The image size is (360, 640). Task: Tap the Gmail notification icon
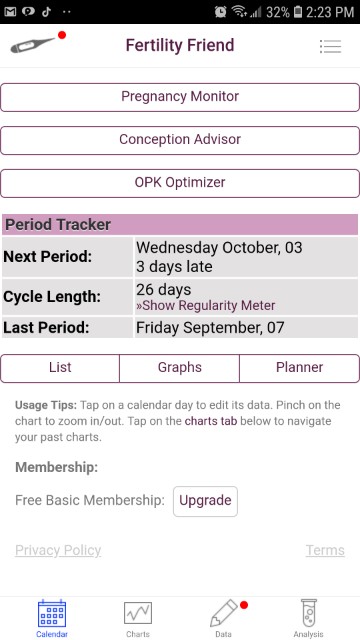click(10, 12)
